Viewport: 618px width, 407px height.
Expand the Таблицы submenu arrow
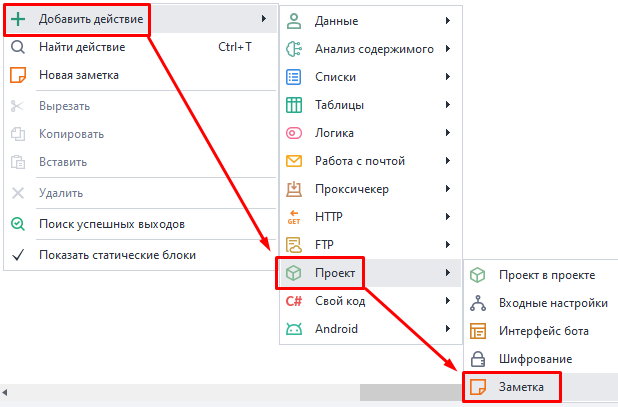tap(448, 104)
